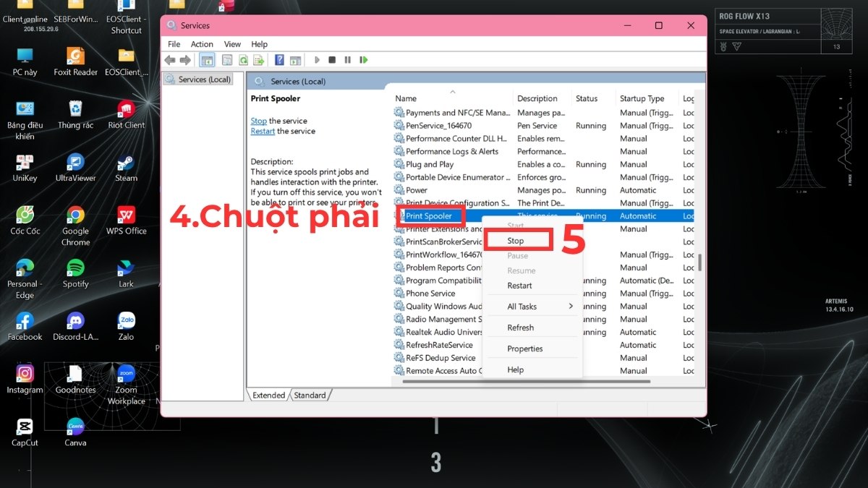
Task: Click the Pause Service toolbar icon
Action: (x=348, y=60)
